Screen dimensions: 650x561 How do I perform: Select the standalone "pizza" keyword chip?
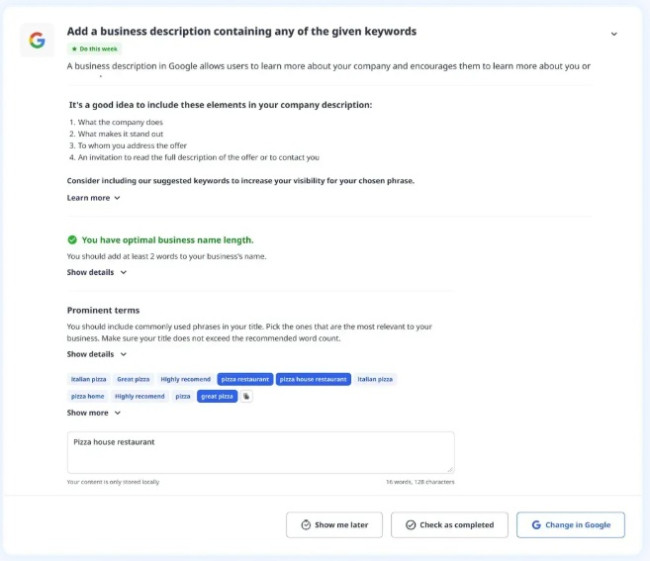pos(183,396)
